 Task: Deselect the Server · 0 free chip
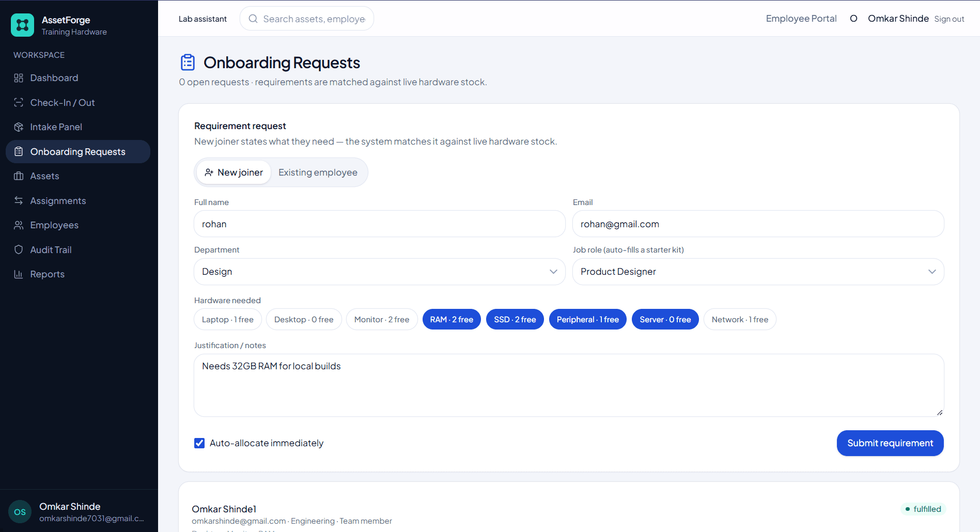665,319
